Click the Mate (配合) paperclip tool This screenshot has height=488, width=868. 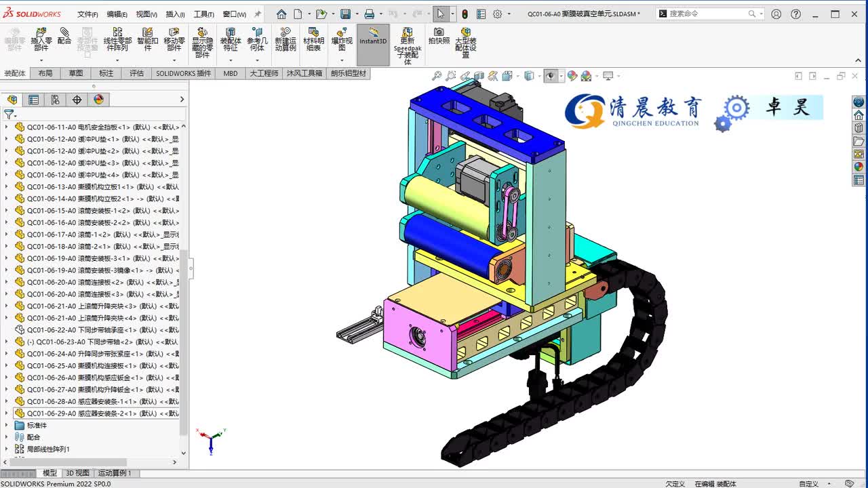click(64, 36)
